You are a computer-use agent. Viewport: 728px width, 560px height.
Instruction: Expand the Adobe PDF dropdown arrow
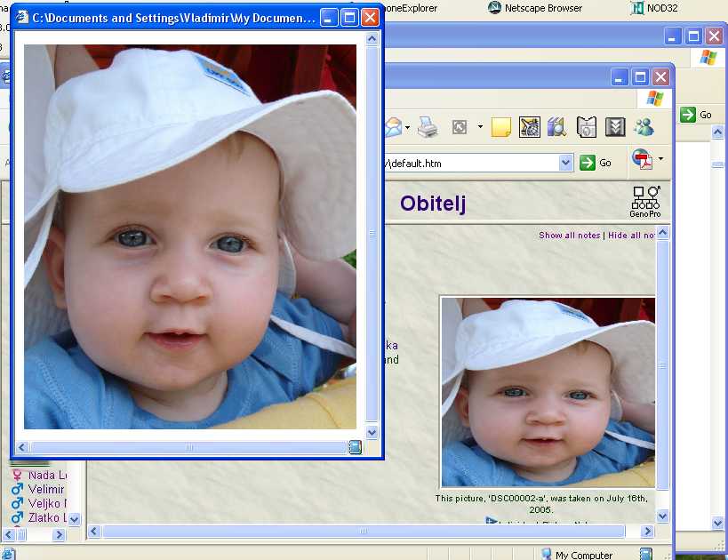[x=660, y=160]
